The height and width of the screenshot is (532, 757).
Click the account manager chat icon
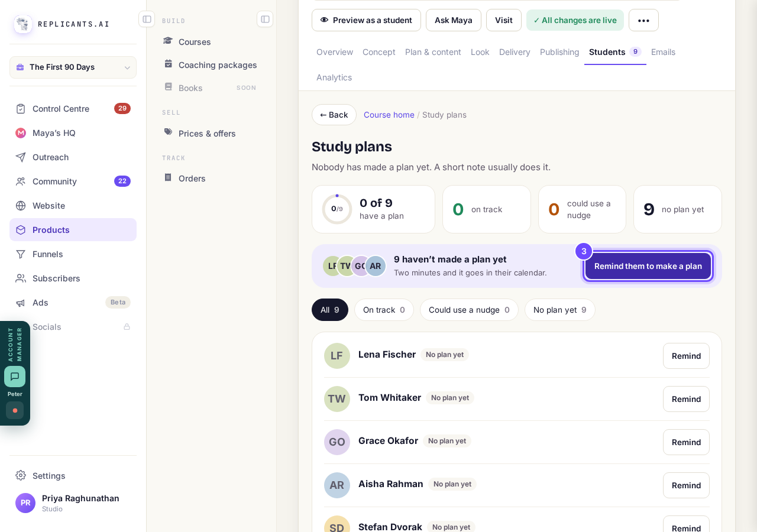click(15, 377)
